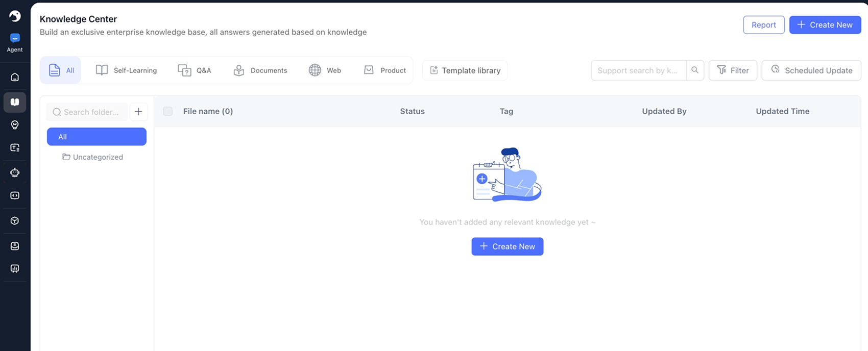This screenshot has height=351, width=868.
Task: Open the cube sidebar icon
Action: tap(15, 221)
